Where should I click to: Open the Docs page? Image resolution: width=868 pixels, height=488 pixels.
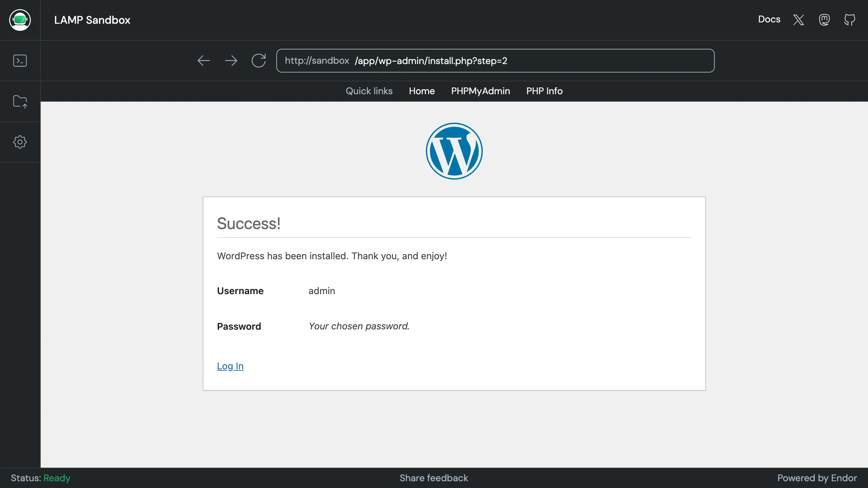[769, 19]
